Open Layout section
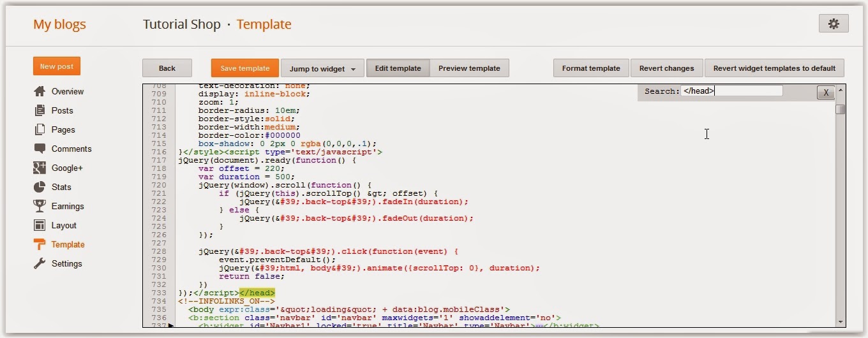The height and width of the screenshot is (338, 868). click(x=64, y=225)
